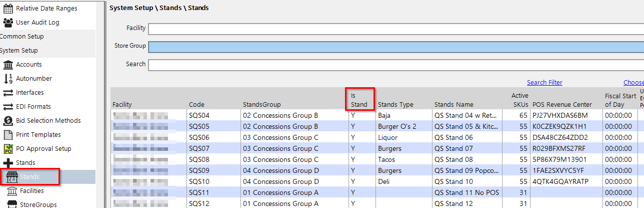Viewport: 644px width, 208px height.
Task: Click the Autonumber sort icon
Action: pos(8,79)
